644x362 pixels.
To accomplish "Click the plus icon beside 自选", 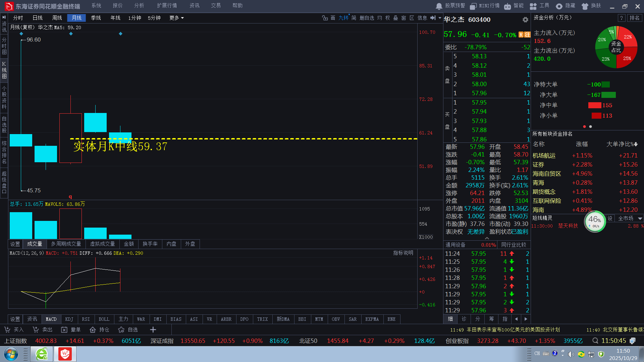I will point(153,330).
